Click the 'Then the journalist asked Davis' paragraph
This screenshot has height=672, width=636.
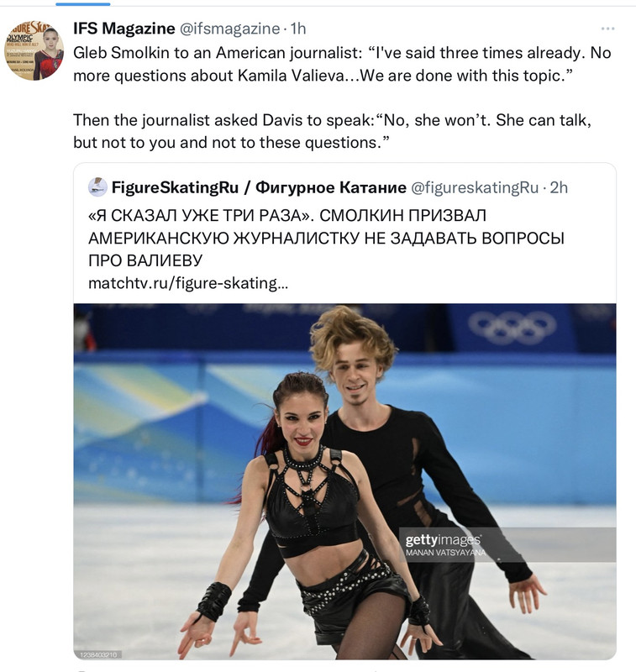click(x=332, y=131)
